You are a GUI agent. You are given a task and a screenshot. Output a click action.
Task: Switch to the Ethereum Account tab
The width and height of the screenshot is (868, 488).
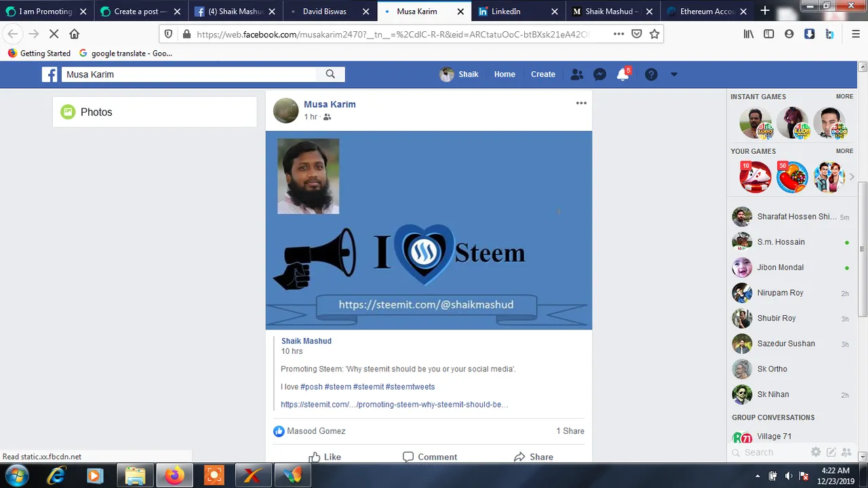(706, 12)
